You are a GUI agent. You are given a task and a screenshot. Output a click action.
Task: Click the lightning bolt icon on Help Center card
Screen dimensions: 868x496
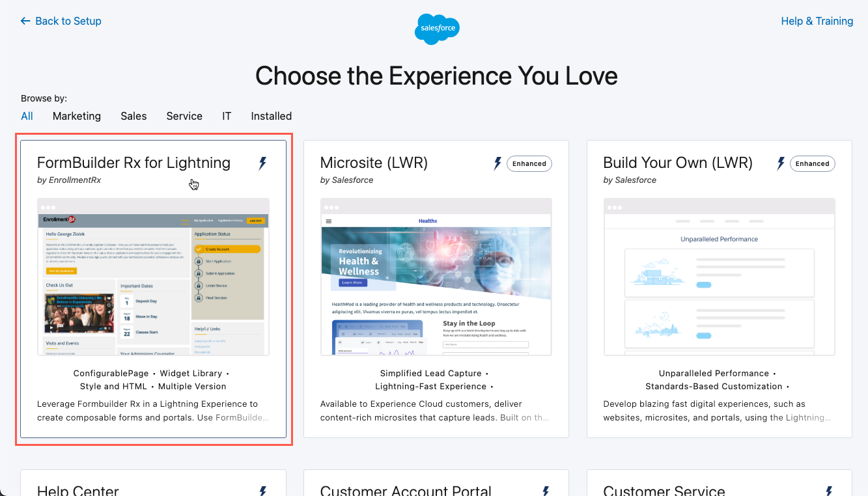(x=262, y=491)
